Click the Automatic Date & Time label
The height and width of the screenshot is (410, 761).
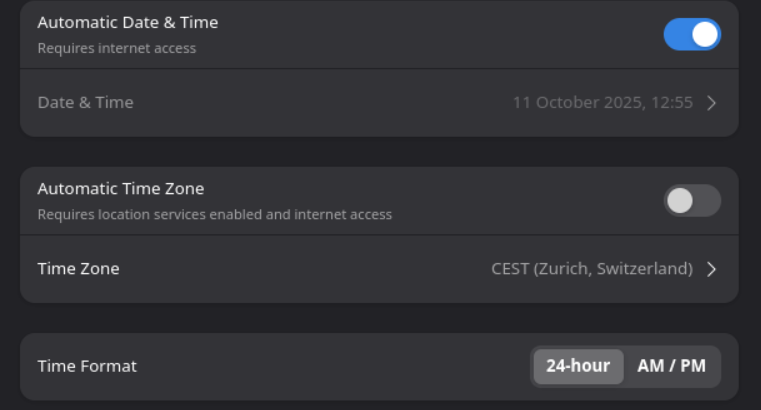(127, 22)
